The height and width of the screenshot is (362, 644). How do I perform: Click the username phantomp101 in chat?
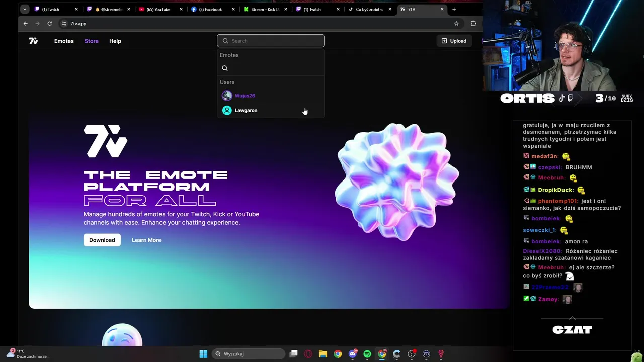(x=557, y=201)
